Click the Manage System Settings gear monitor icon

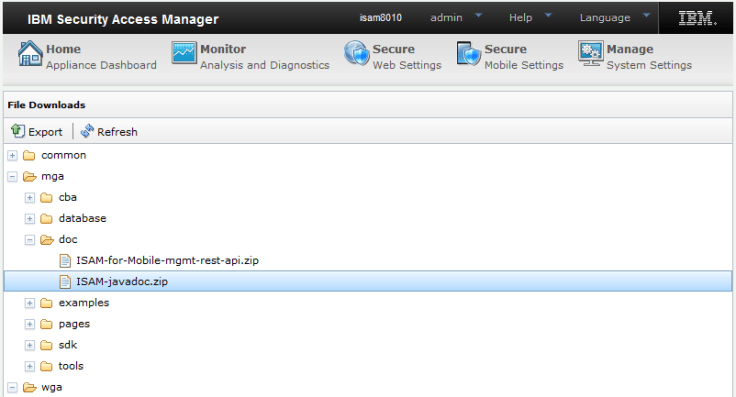[590, 53]
